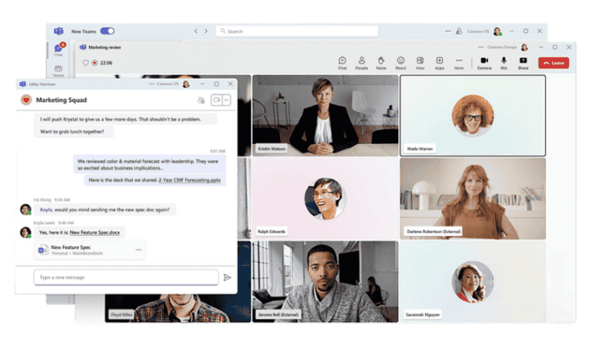Click profile avatar in Marketing review title bar
Viewport: 589px width, 364px height.
[x=525, y=48]
